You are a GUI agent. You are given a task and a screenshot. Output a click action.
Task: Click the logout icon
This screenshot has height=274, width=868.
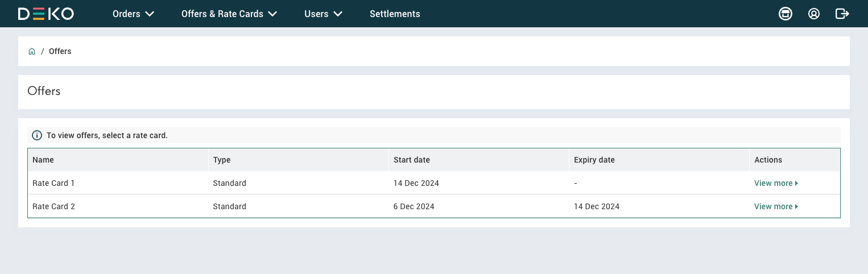tap(842, 14)
